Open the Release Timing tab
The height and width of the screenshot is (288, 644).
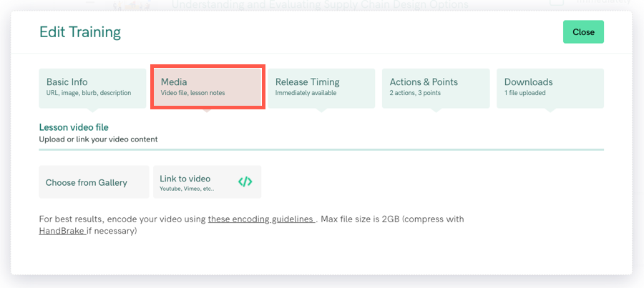tap(321, 88)
